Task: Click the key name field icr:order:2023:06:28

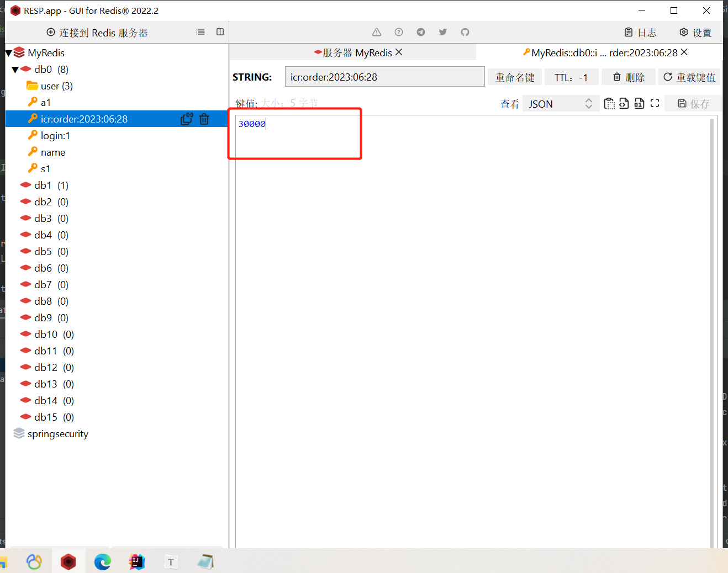Action: [385, 77]
